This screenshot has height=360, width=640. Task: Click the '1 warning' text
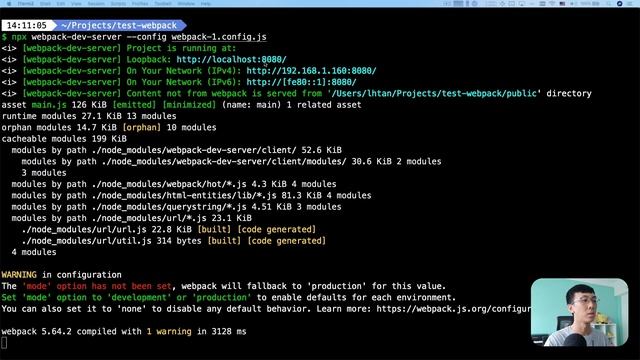169,332
